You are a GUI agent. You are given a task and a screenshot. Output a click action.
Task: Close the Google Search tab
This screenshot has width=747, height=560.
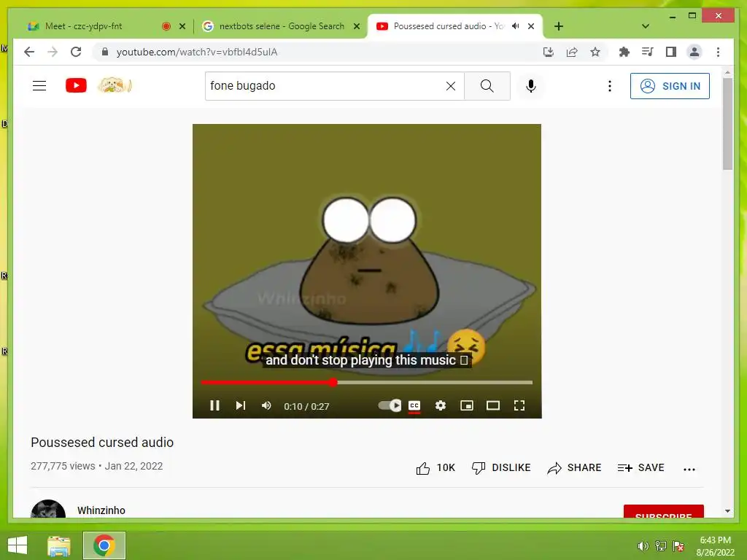pyautogui.click(x=356, y=26)
